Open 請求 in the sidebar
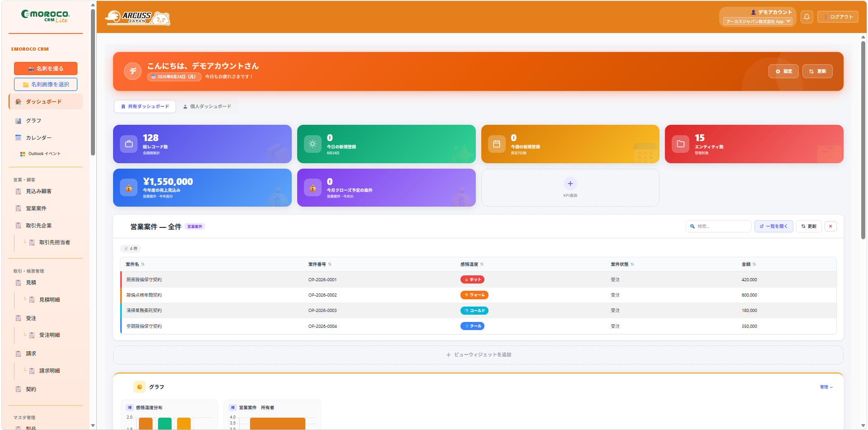Viewport: 868px width, 430px height. click(31, 354)
